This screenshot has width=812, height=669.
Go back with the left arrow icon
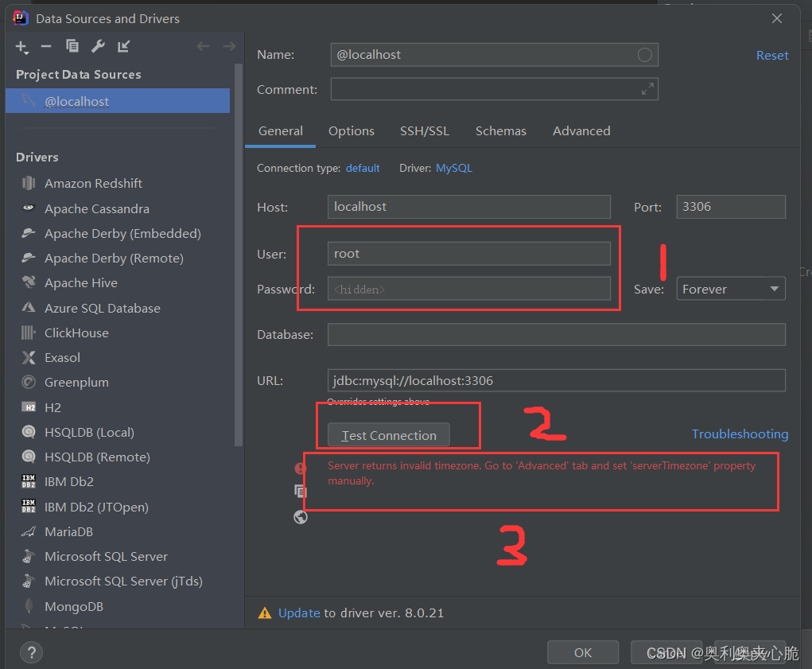tap(203, 47)
